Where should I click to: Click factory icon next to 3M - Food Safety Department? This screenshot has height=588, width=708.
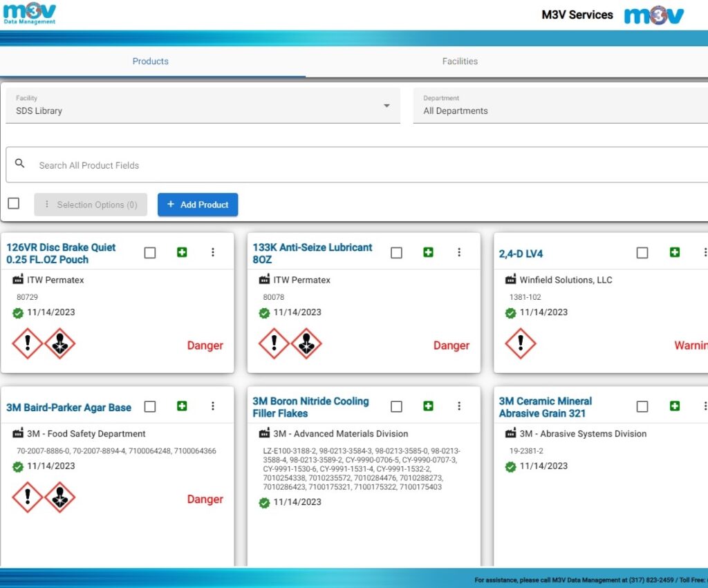(x=18, y=433)
